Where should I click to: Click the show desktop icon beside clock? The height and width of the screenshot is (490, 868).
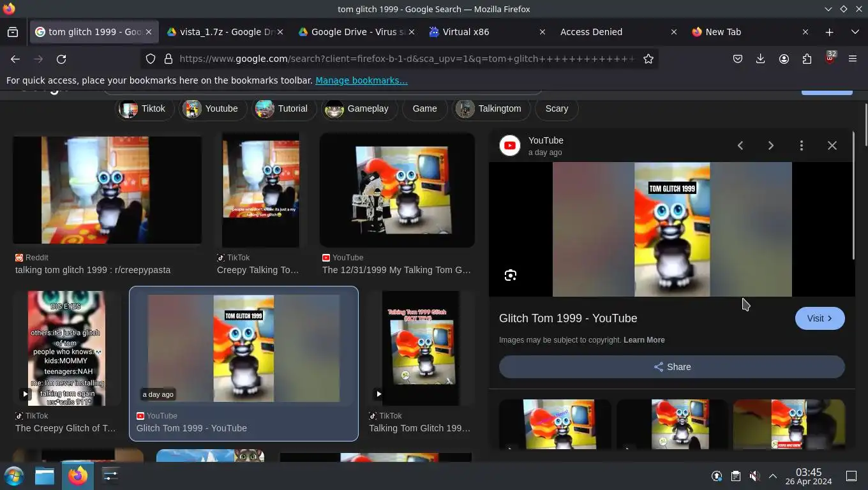(x=851, y=476)
